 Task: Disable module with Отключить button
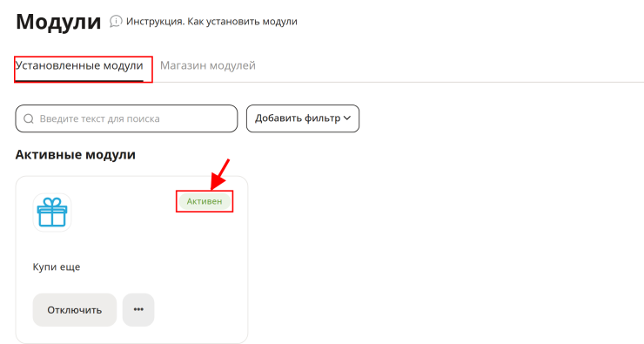pos(75,309)
